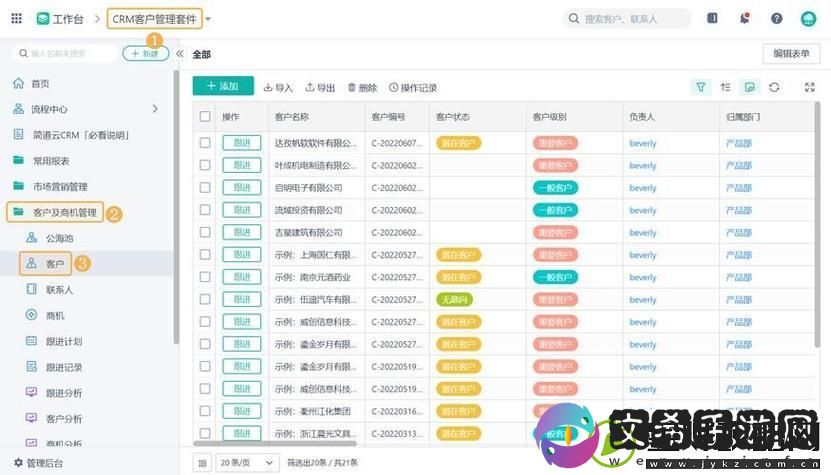Check the row for 示例: 上海国仁有限

[x=205, y=254]
